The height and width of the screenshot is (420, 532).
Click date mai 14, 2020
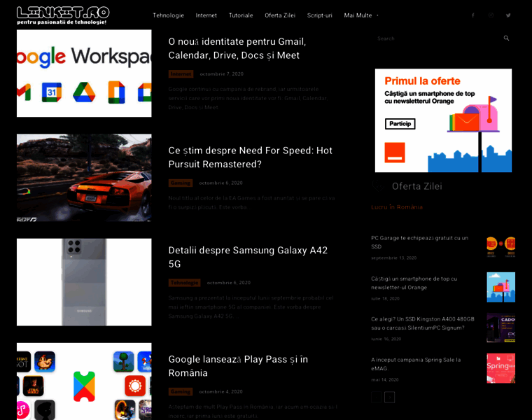point(385,379)
